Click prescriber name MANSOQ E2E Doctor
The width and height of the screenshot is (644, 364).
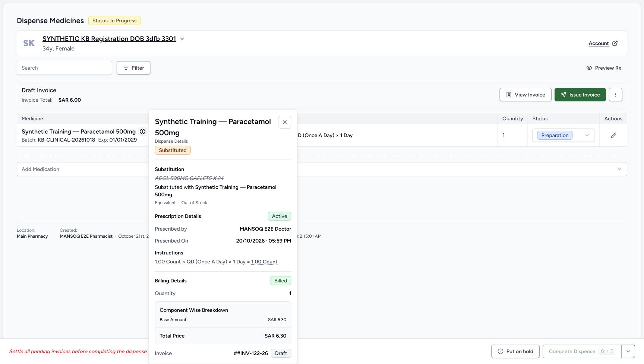click(x=265, y=229)
